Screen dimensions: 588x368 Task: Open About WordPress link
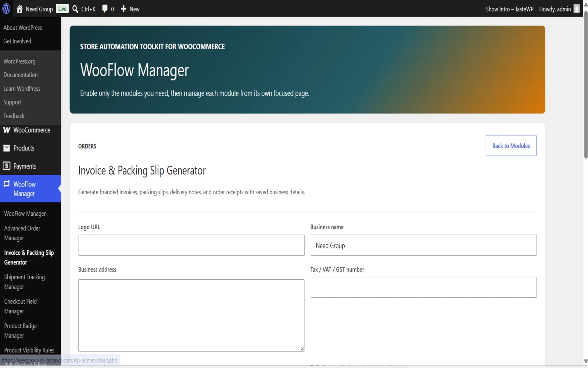[x=23, y=28]
